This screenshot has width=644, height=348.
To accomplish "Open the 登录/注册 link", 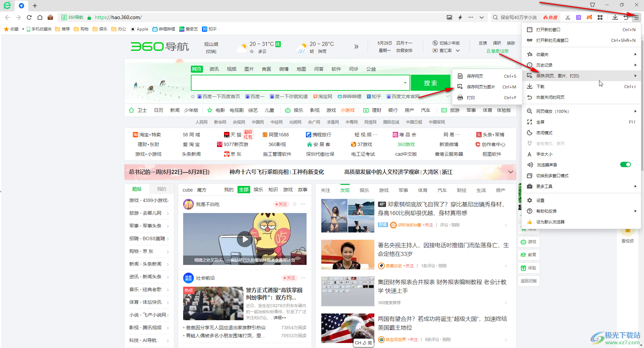I will [498, 51].
